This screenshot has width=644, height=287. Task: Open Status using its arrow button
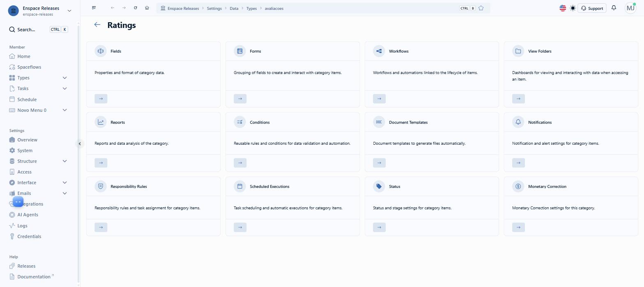pyautogui.click(x=379, y=227)
